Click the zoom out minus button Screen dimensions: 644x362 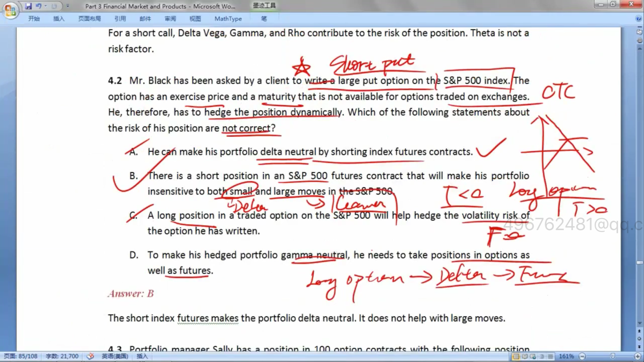tap(582, 356)
